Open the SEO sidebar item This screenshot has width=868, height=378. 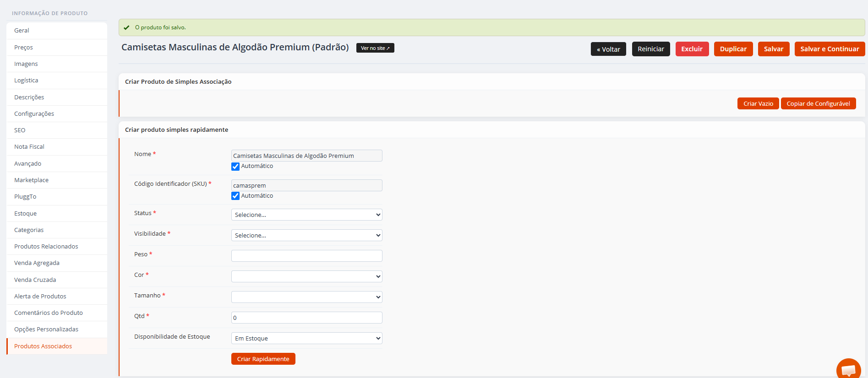pyautogui.click(x=57, y=130)
